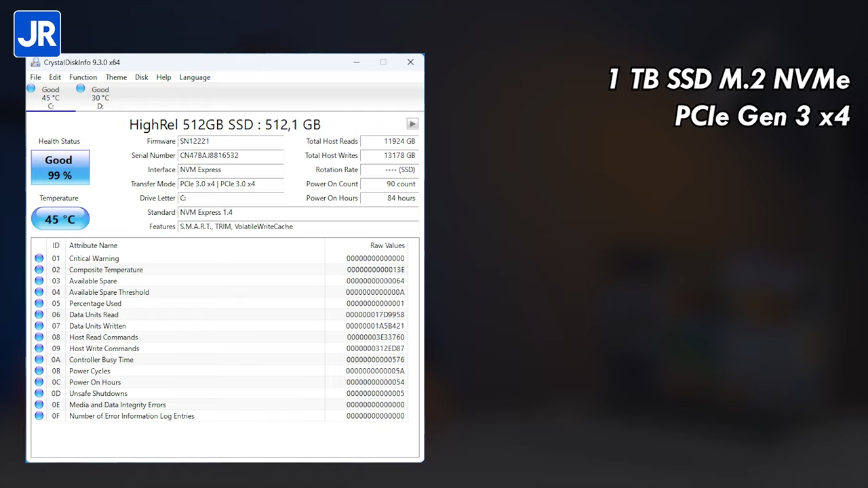Open the Disk menu

pyautogui.click(x=141, y=77)
